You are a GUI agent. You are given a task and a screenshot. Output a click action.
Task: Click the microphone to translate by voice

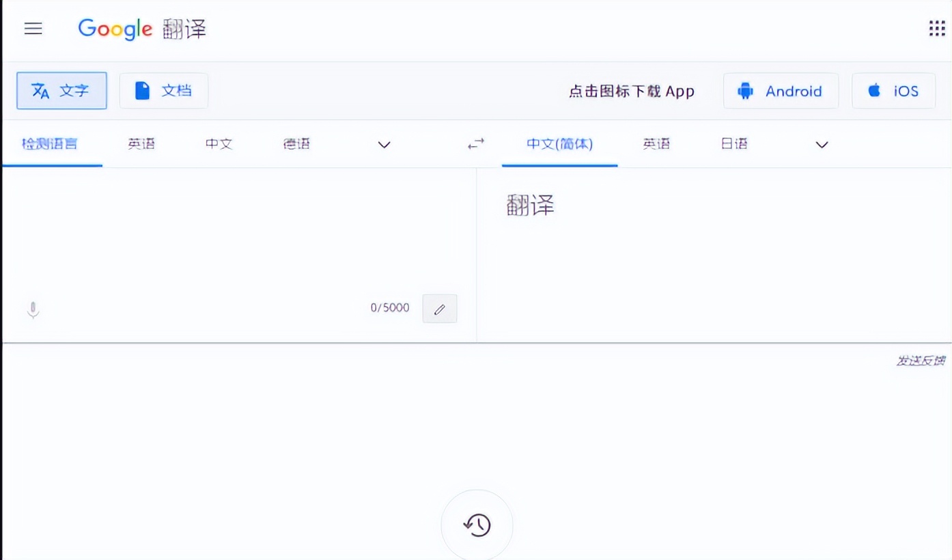tap(33, 309)
